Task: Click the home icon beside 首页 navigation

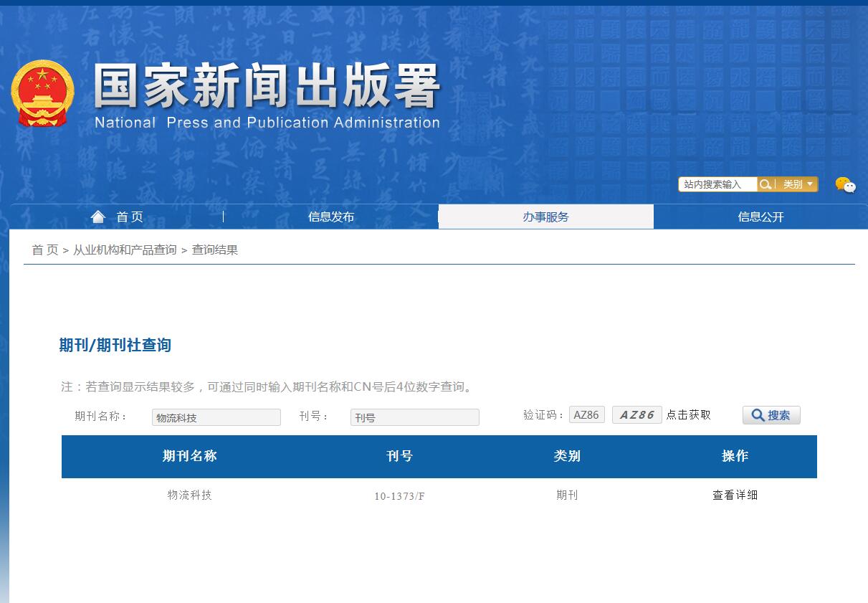Action: point(98,217)
